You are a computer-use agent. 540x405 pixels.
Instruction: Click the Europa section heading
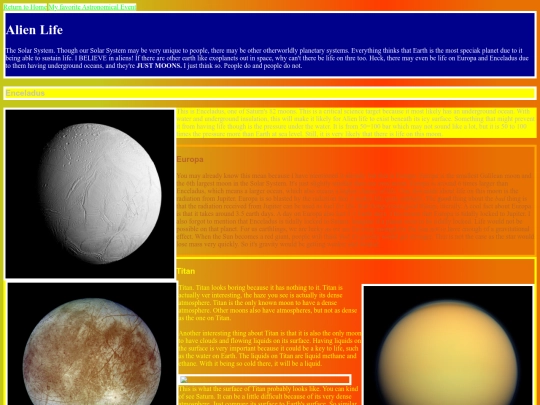190,159
